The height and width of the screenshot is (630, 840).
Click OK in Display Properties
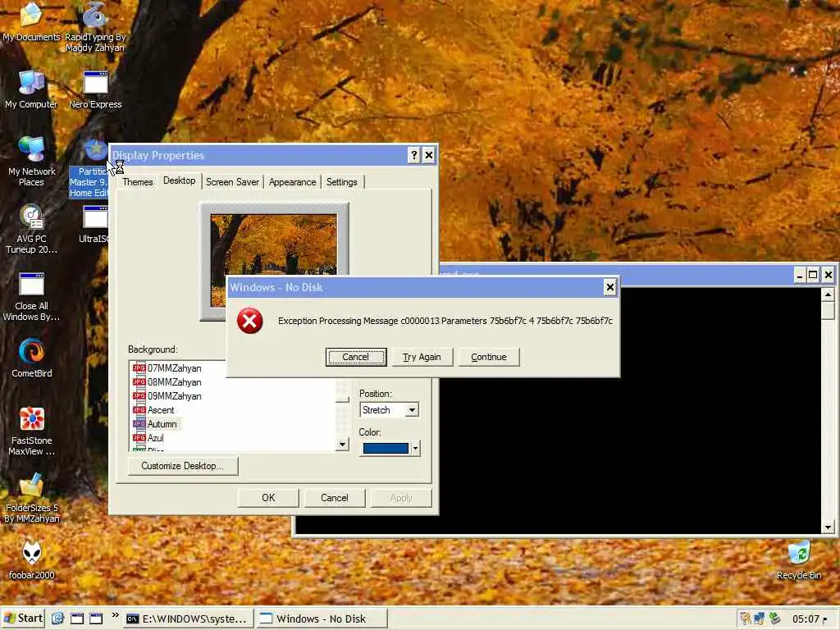click(x=268, y=498)
